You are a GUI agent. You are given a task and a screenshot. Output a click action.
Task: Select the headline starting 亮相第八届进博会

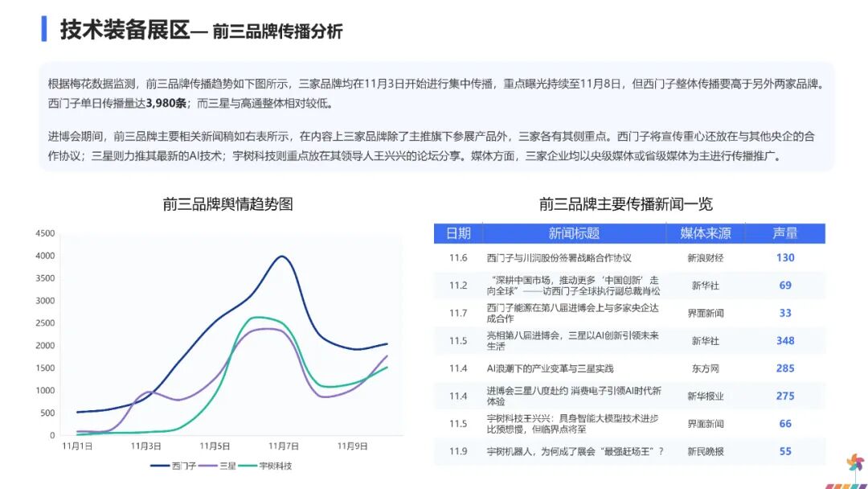point(573,340)
